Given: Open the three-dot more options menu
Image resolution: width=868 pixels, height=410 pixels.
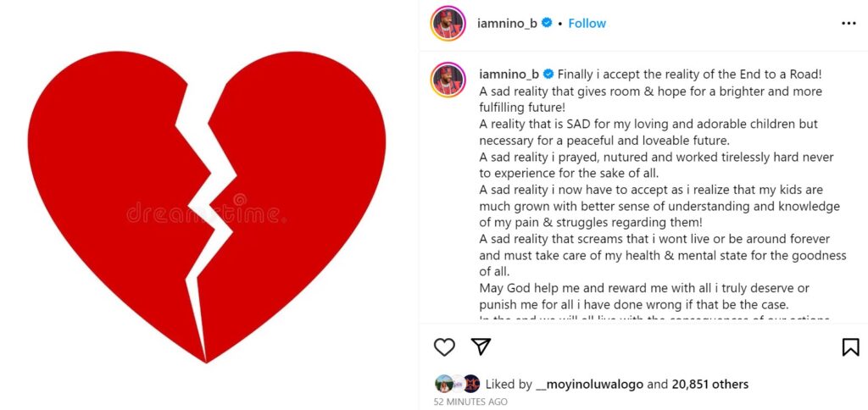Looking at the screenshot, I should pyautogui.click(x=849, y=23).
